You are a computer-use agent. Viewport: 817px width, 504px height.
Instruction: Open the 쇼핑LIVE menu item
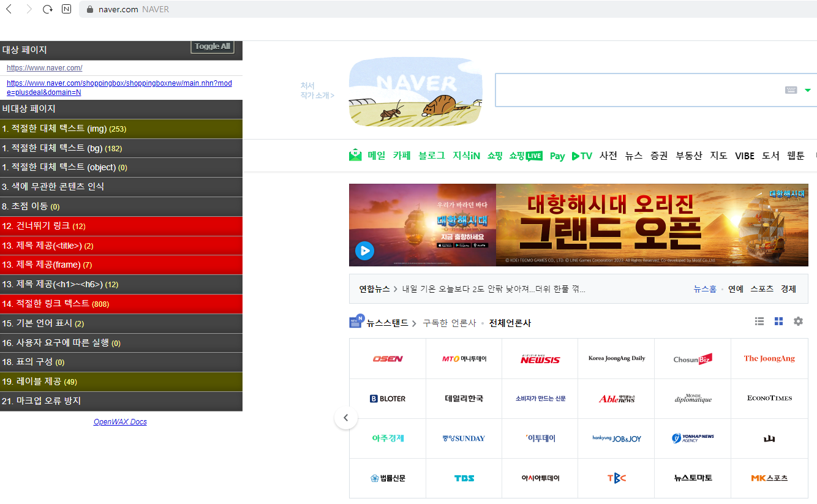point(526,156)
